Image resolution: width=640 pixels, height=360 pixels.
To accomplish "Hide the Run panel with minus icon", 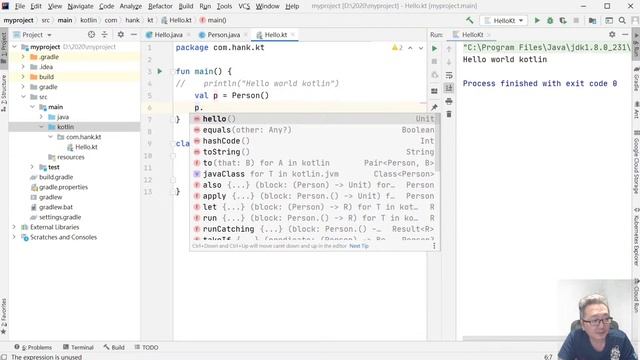I will (x=625, y=35).
